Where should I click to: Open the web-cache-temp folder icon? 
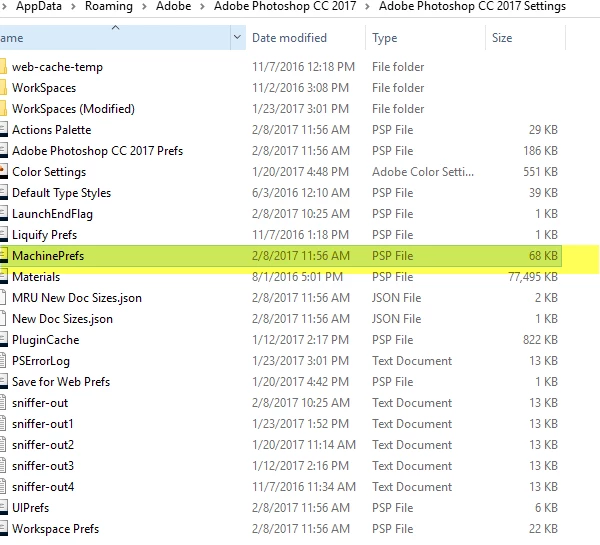coord(3,66)
